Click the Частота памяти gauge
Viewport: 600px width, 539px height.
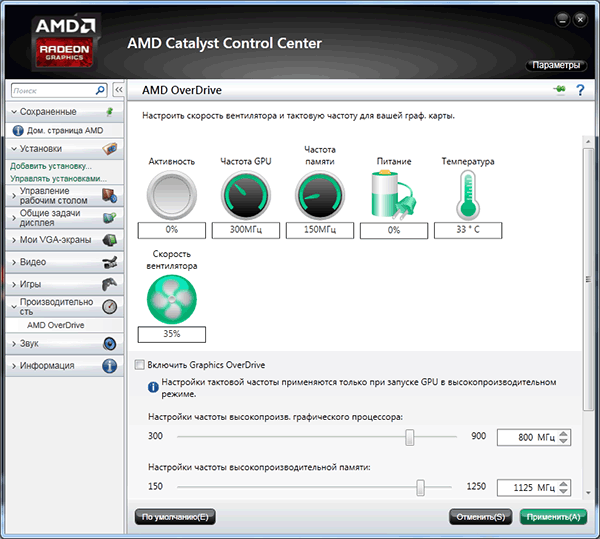pyautogui.click(x=320, y=195)
